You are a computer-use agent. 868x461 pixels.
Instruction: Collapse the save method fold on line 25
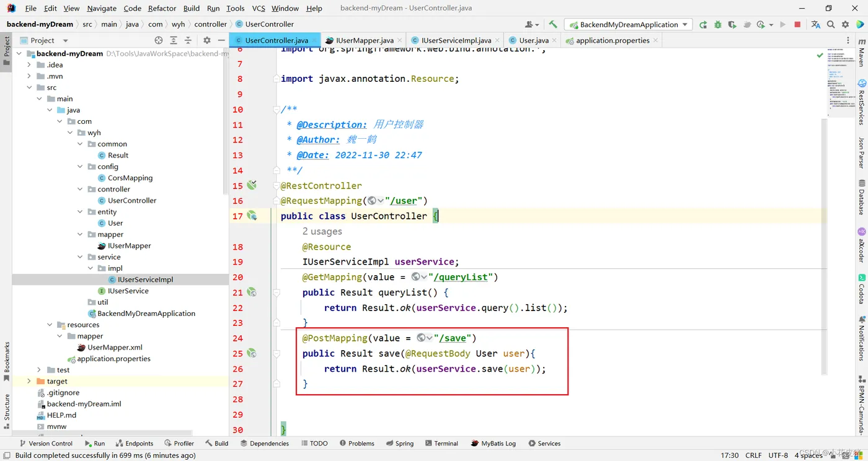pyautogui.click(x=277, y=353)
